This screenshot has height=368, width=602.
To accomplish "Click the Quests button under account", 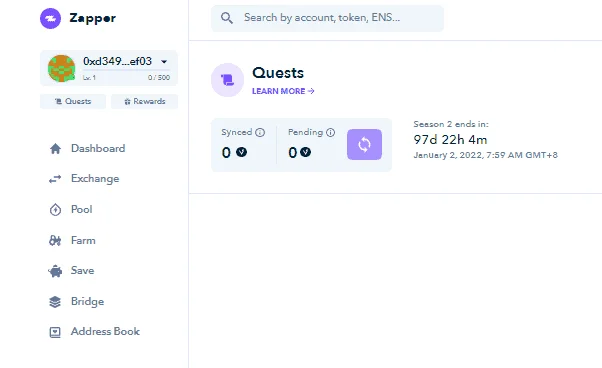I will [73, 101].
